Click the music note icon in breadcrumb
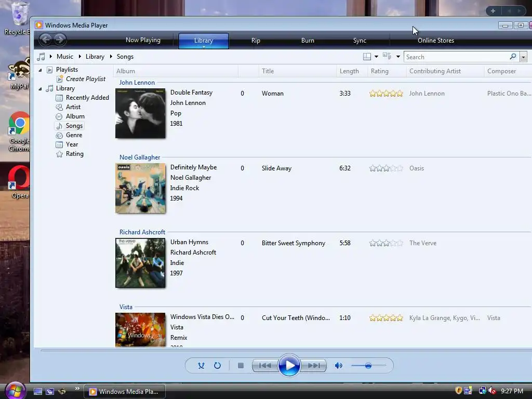This screenshot has height=399, width=532. coord(41,57)
